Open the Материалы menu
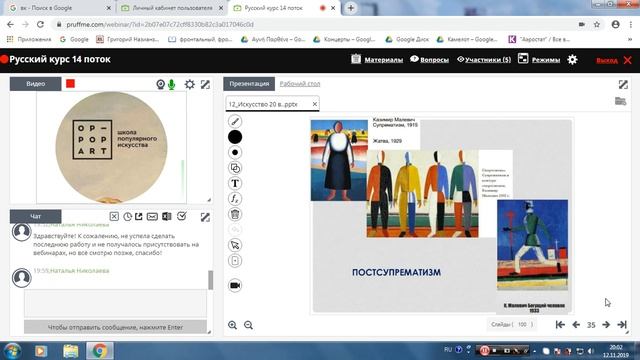 (x=377, y=60)
